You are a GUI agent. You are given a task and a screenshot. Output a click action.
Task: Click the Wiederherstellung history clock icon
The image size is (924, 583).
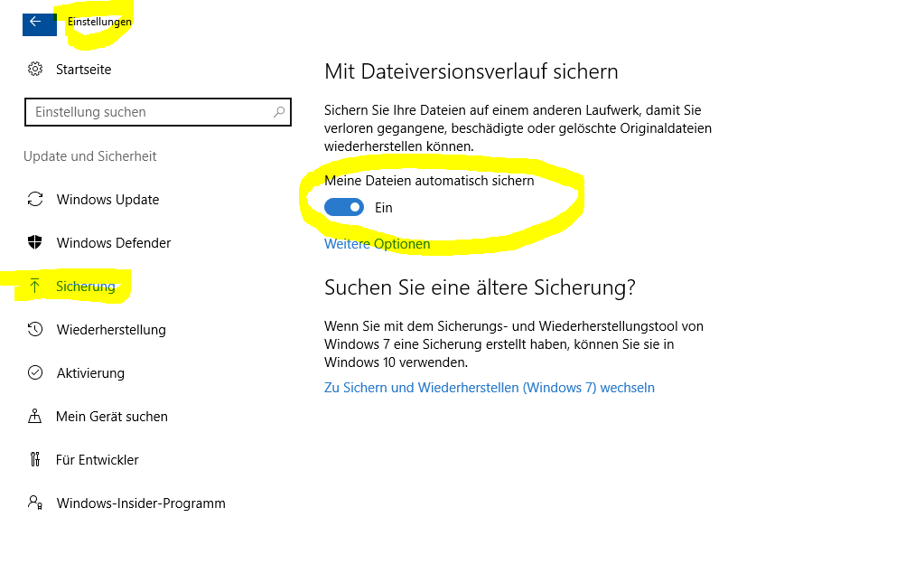pos(35,329)
